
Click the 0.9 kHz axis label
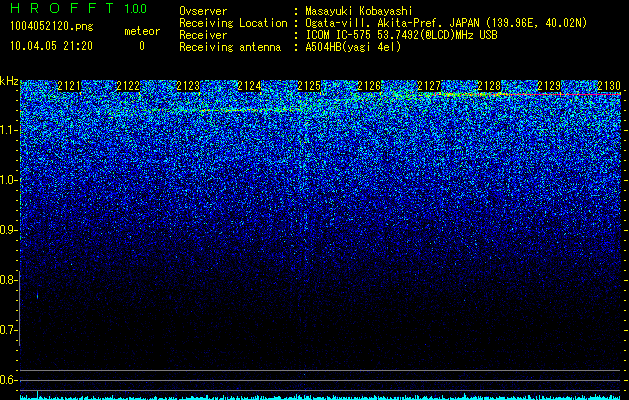point(8,230)
